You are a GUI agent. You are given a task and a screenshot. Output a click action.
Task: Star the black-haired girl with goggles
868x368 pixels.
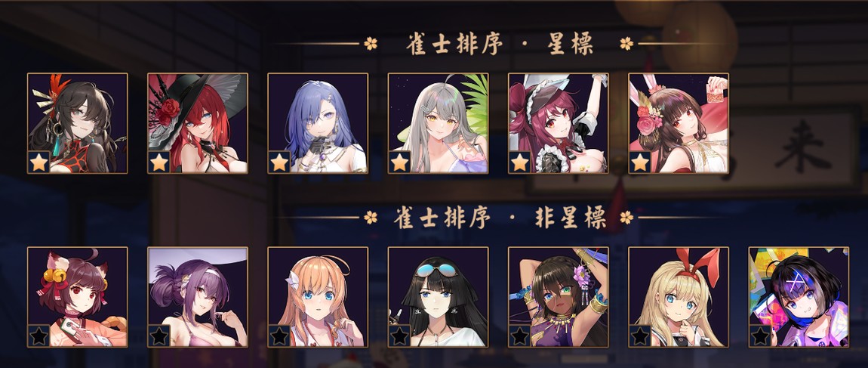(x=399, y=336)
